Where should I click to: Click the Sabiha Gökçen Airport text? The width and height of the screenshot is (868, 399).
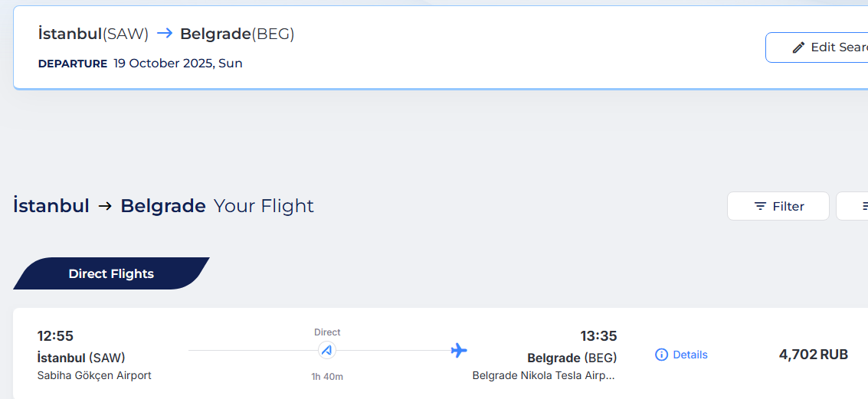[x=94, y=375]
